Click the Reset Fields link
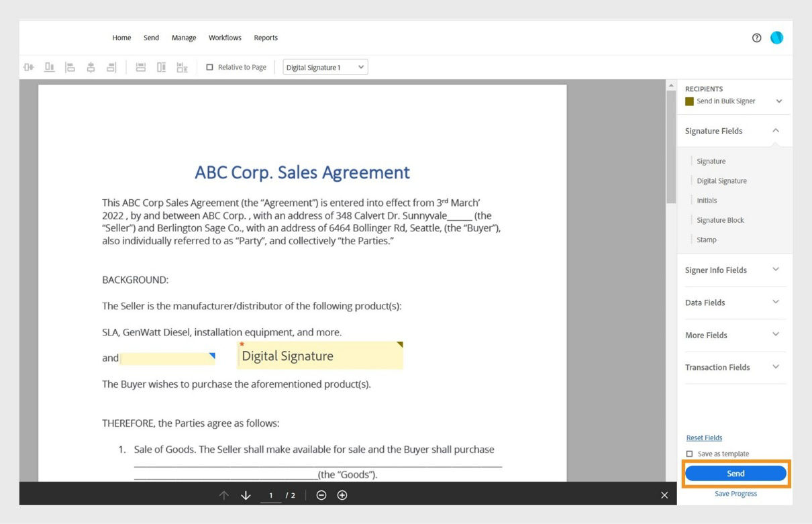The width and height of the screenshot is (812, 524). 703,437
